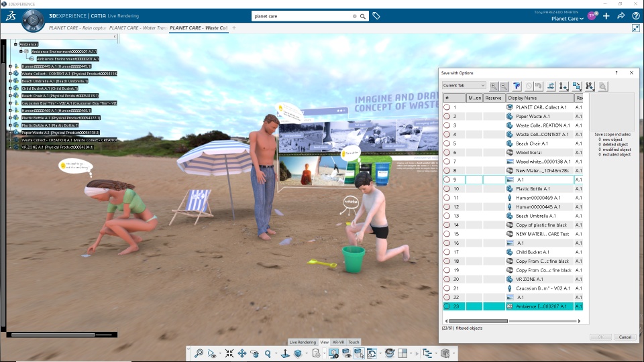644x362 pixels.
Task: Select the radio circle for row 13 Beach Umbrella
Action: (x=447, y=216)
